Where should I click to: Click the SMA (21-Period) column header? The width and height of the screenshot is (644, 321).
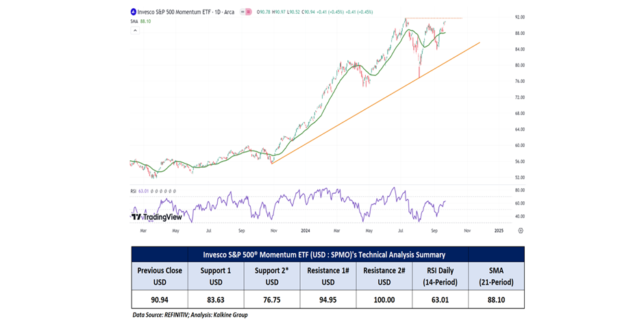[496, 277]
